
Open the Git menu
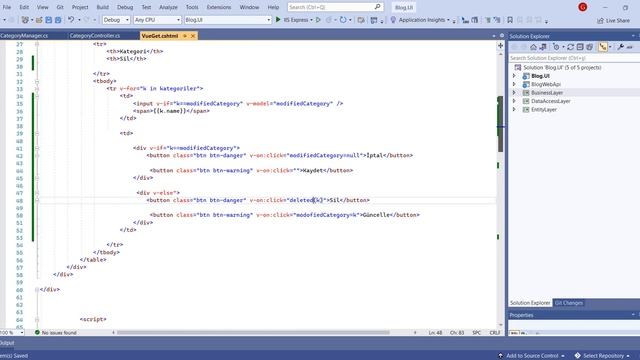click(60, 7)
